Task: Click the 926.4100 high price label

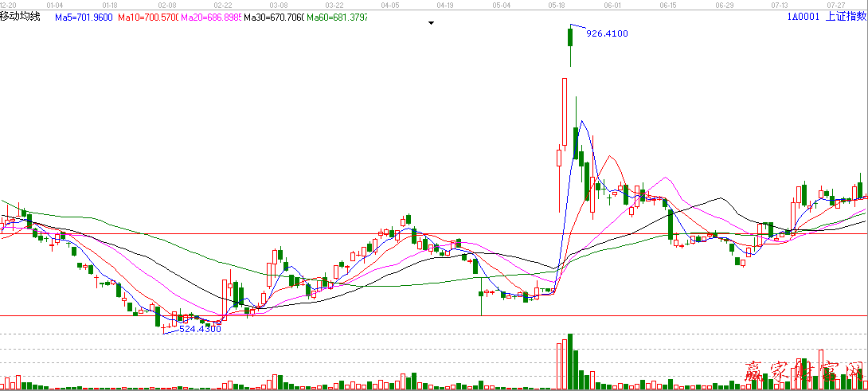Action: [607, 33]
